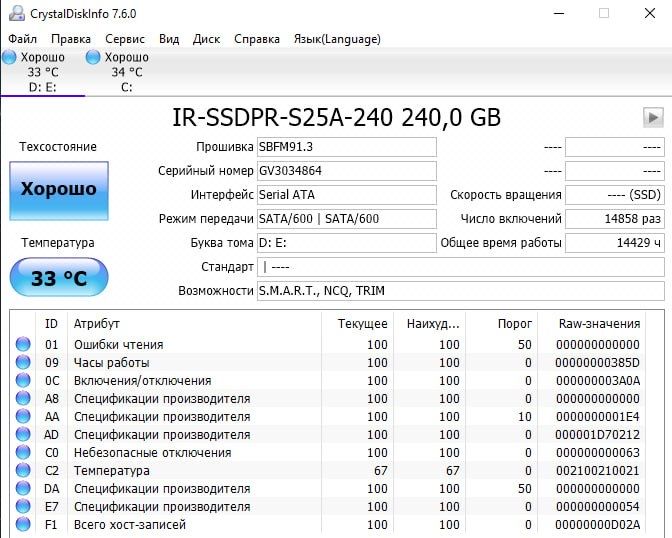Image resolution: width=672 pixels, height=538 pixels.
Task: Open the Язык(Language) menu
Action: [337, 39]
